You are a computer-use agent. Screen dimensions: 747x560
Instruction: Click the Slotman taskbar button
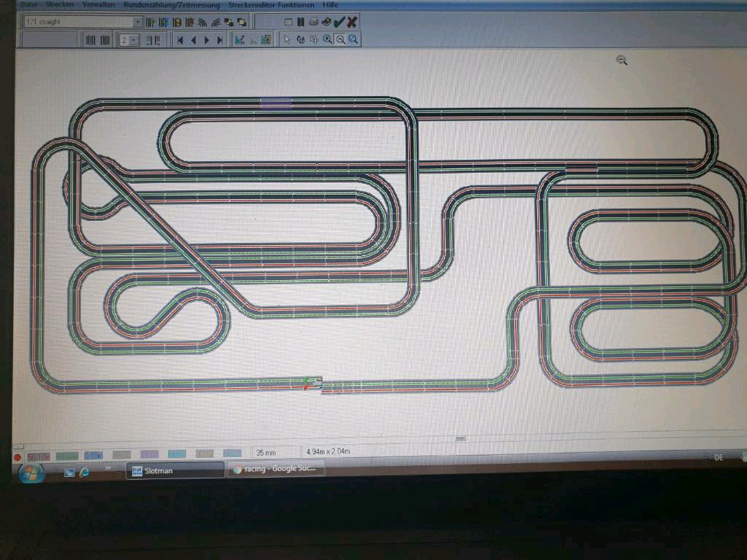click(x=174, y=471)
